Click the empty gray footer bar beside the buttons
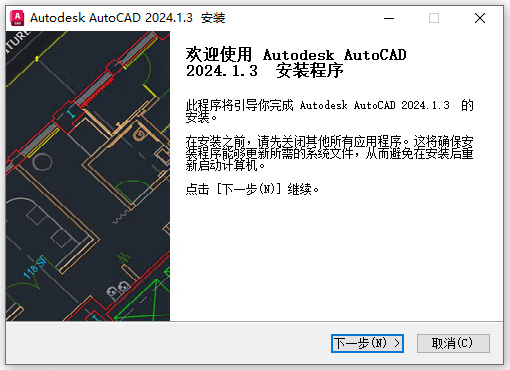 tap(168, 343)
